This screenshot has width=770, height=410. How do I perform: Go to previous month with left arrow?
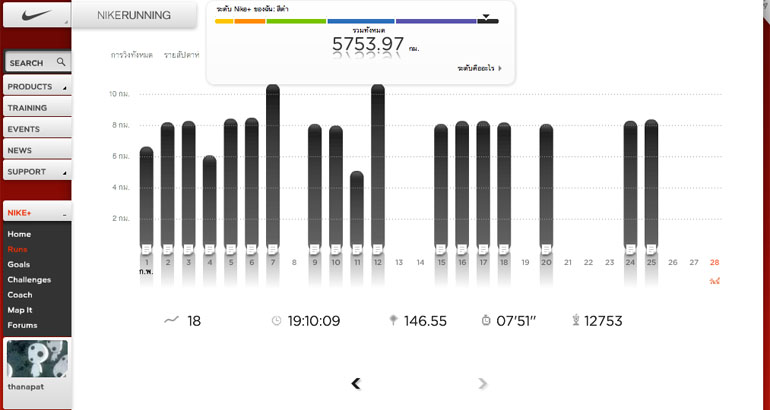click(x=356, y=383)
